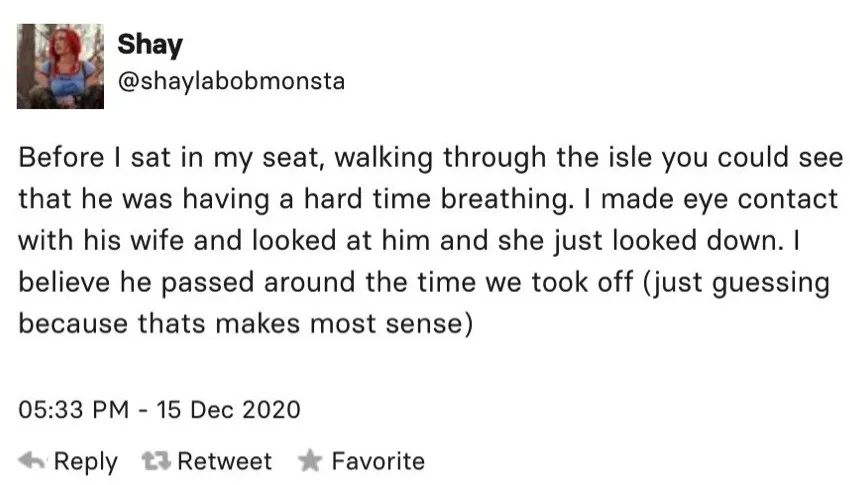
Task: Click the Reply arrow icon
Action: point(31,461)
